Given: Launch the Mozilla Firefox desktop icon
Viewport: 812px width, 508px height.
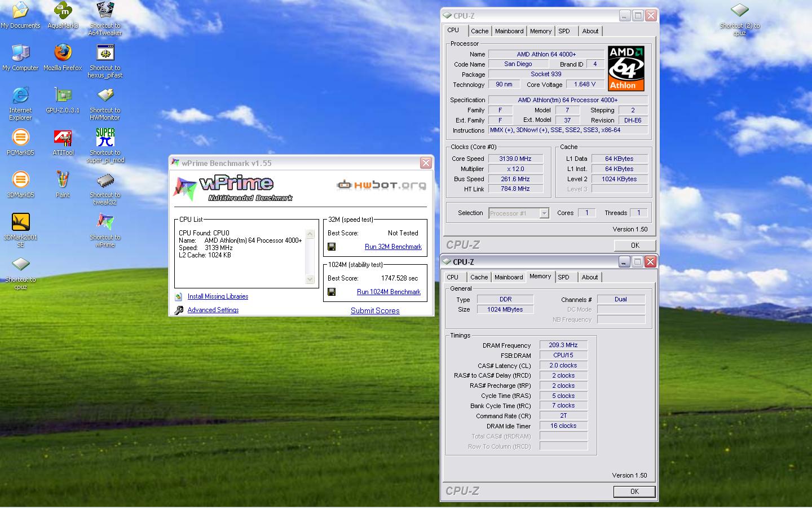Looking at the screenshot, I should pos(63,52).
